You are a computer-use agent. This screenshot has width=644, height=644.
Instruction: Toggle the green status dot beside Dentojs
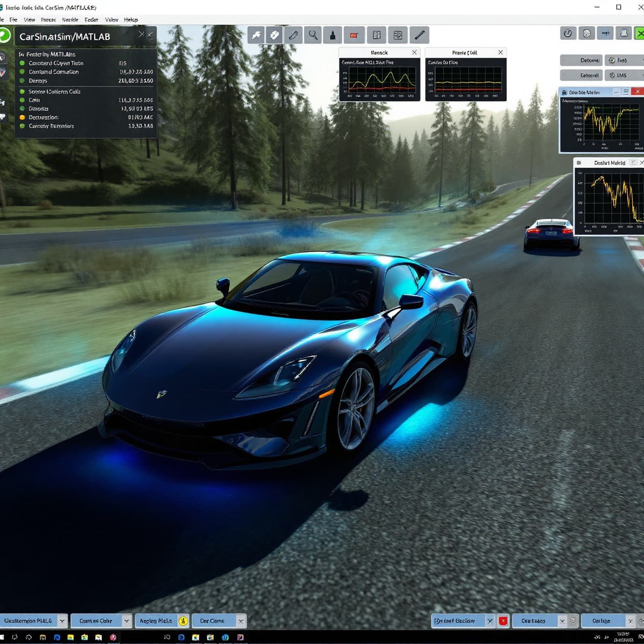(22, 80)
